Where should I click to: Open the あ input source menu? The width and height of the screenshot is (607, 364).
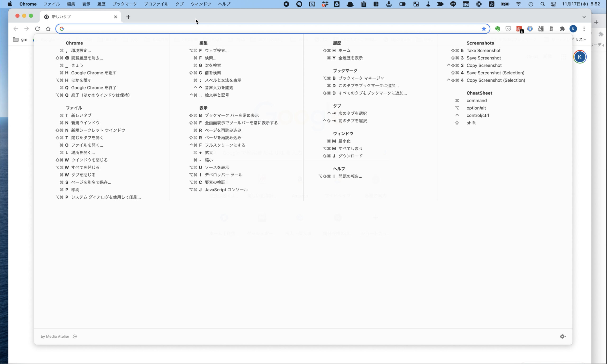[492, 4]
